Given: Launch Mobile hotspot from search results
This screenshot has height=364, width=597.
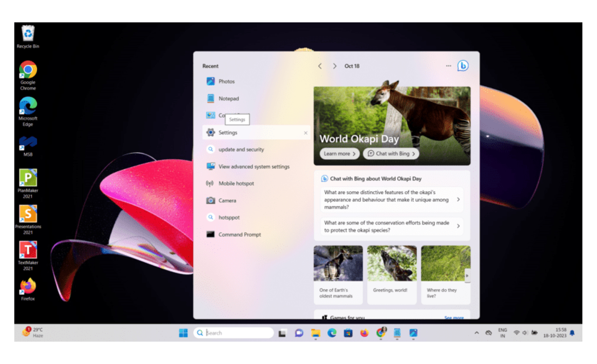Looking at the screenshot, I should pyautogui.click(x=235, y=183).
